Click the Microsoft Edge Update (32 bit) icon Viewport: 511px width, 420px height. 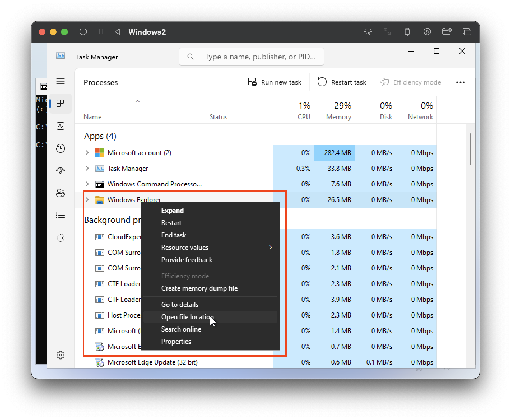100,362
